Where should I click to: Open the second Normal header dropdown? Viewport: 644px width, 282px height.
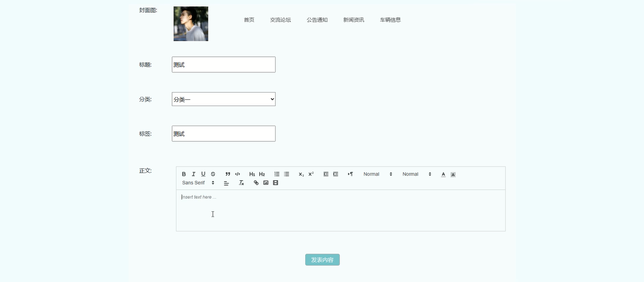(x=417, y=174)
